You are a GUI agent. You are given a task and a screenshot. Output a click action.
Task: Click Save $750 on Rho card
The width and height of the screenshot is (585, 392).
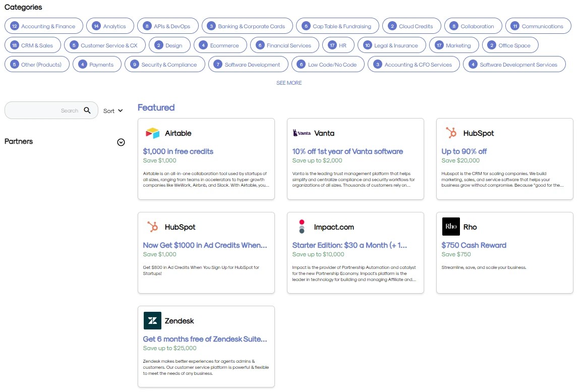pos(456,254)
